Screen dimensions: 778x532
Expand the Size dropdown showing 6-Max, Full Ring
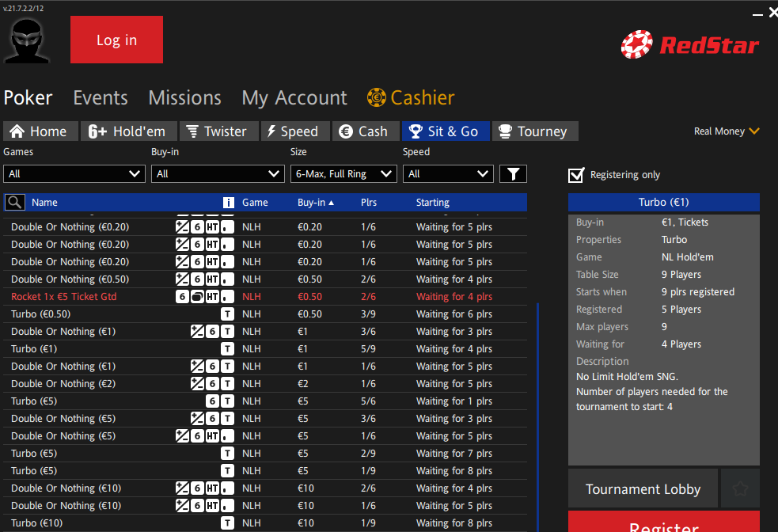343,174
